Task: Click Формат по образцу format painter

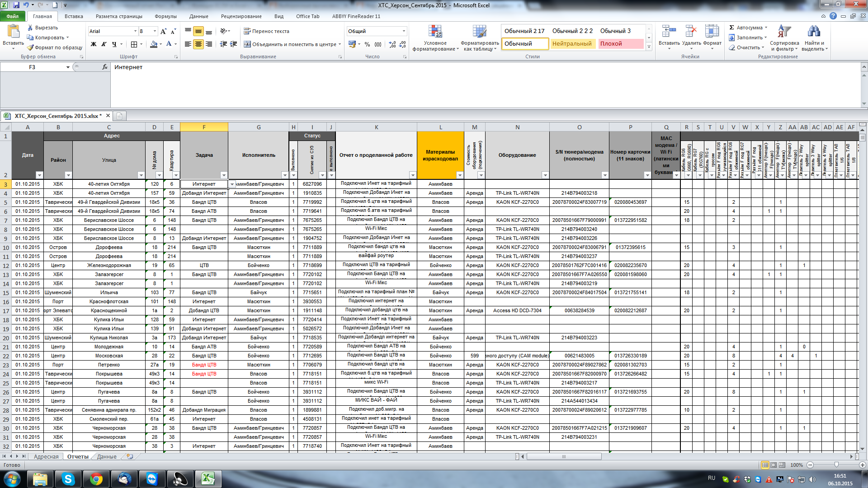Action: [x=54, y=47]
